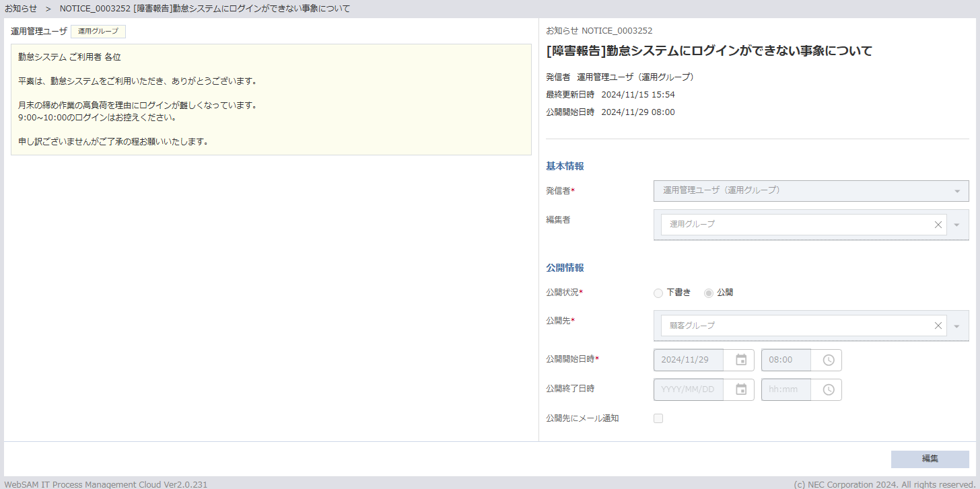
Task: Remove 運用グループ using the X icon
Action: [938, 225]
